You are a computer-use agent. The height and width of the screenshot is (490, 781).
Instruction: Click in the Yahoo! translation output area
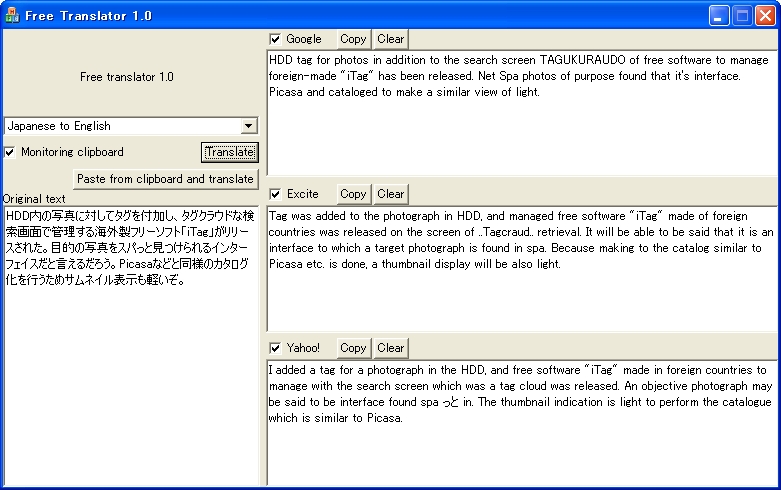point(522,423)
